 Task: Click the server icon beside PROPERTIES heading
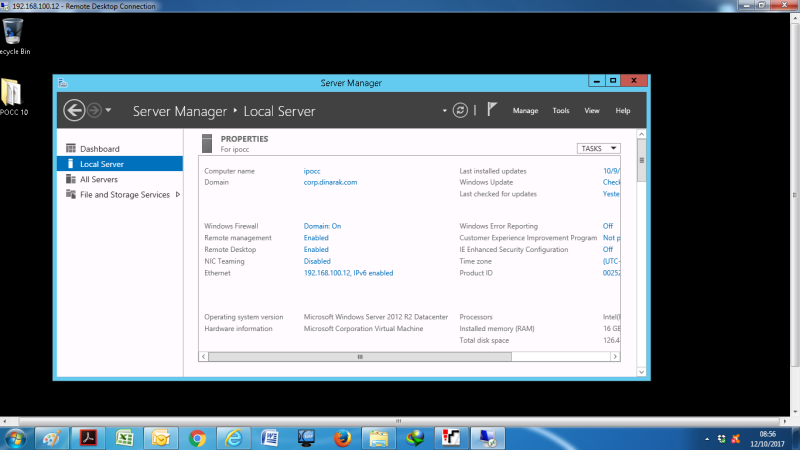click(207, 143)
